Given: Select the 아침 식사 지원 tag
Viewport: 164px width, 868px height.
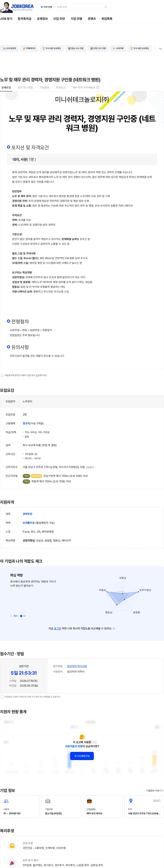Looking at the screenshot, I should pos(98,49).
